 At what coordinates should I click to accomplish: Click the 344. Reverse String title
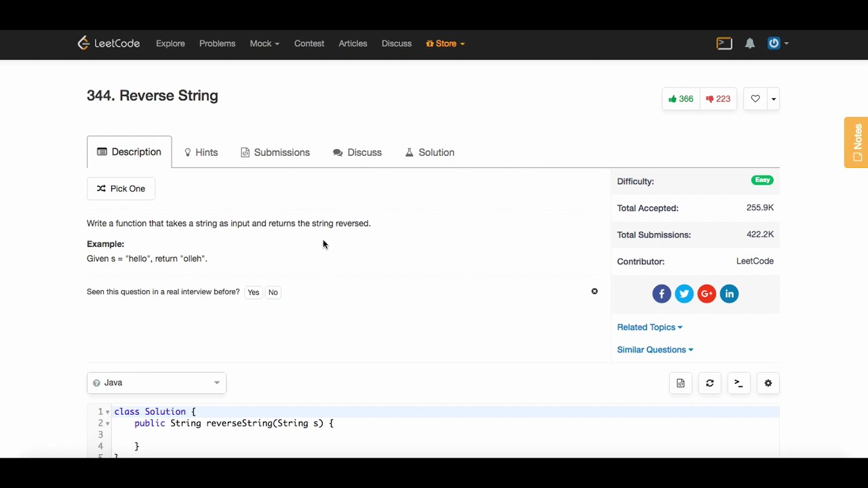[x=153, y=96]
